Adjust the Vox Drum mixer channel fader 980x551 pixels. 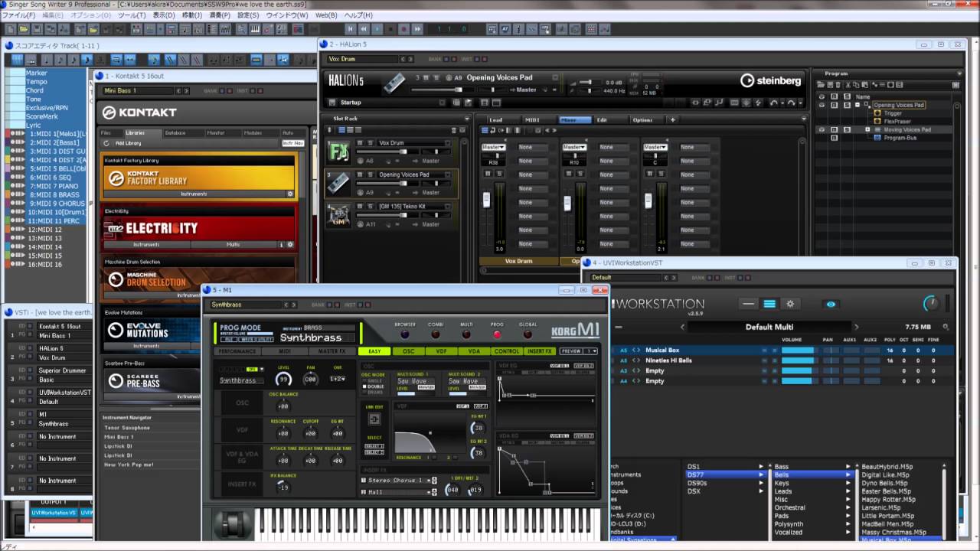pos(486,201)
